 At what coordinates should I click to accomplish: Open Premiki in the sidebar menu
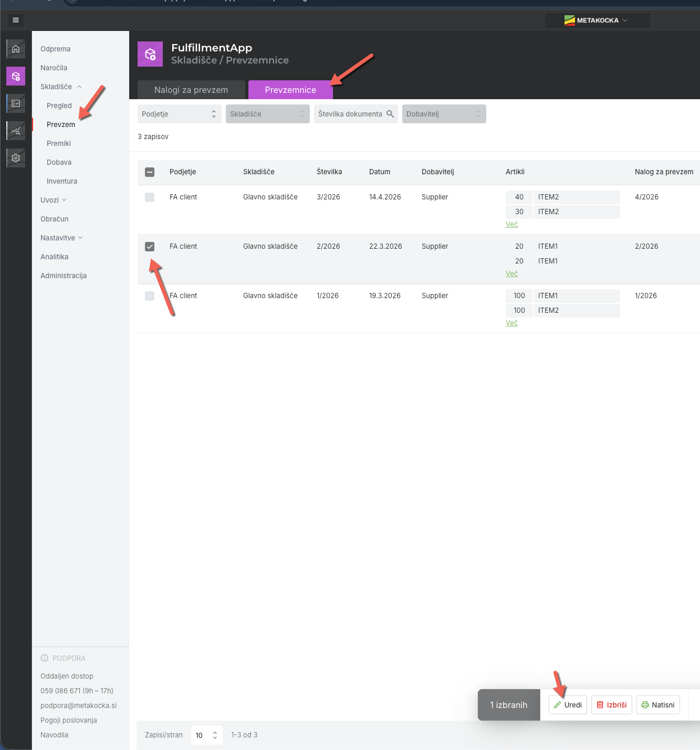click(x=59, y=143)
